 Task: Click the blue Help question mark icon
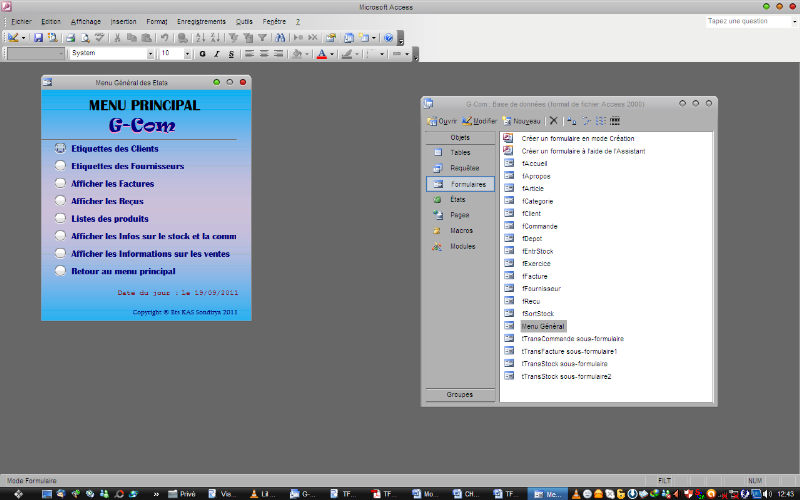click(x=388, y=37)
